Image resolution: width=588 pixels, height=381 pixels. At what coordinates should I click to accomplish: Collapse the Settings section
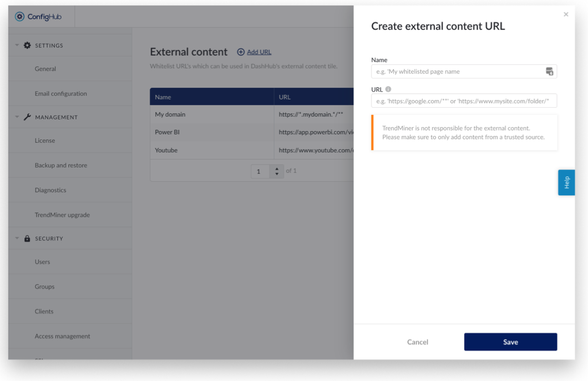(x=17, y=46)
